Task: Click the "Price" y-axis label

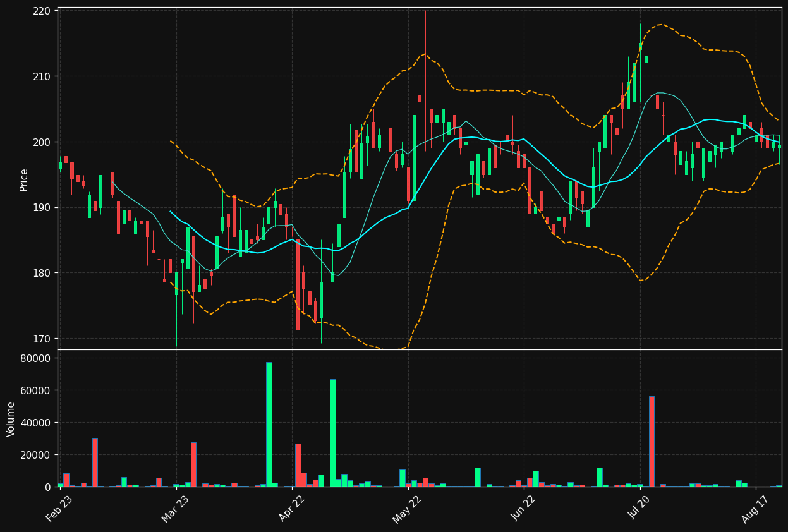Action: [x=24, y=179]
